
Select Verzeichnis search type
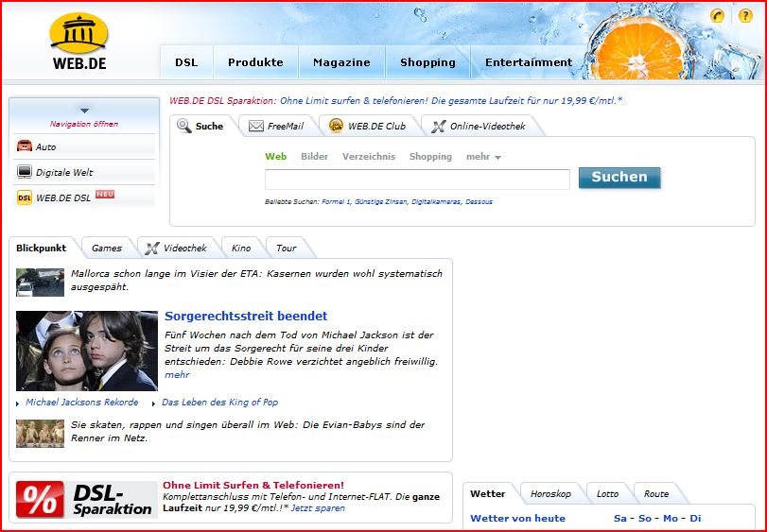(368, 156)
